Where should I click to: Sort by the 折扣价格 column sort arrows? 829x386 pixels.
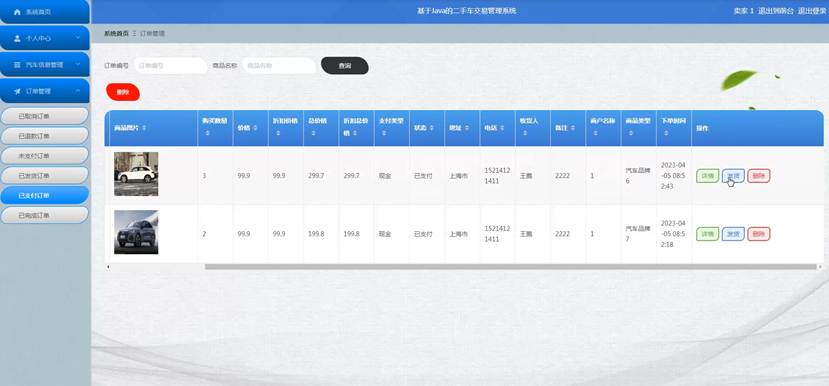[x=278, y=134]
